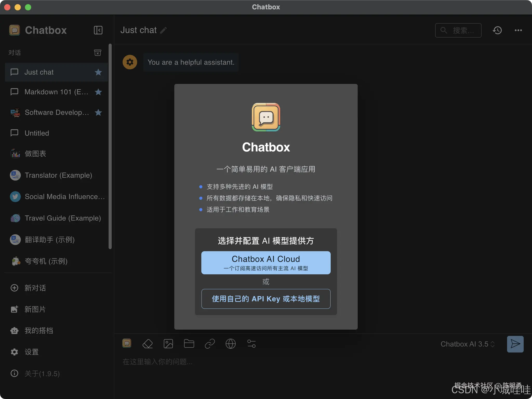Screen dimensions: 532x399
Task: Click the send message arrow button
Action: [x=515, y=344]
